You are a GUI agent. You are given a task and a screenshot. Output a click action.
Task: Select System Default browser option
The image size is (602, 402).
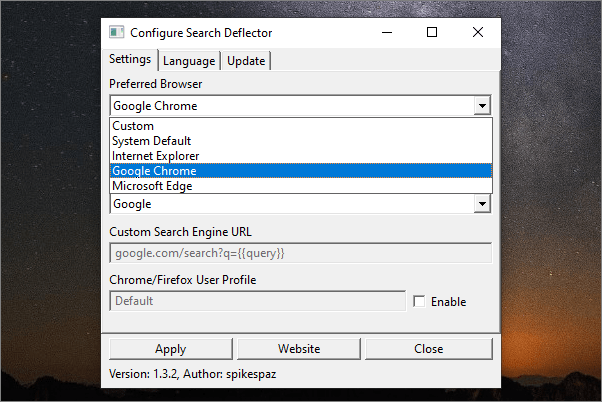tap(301, 141)
